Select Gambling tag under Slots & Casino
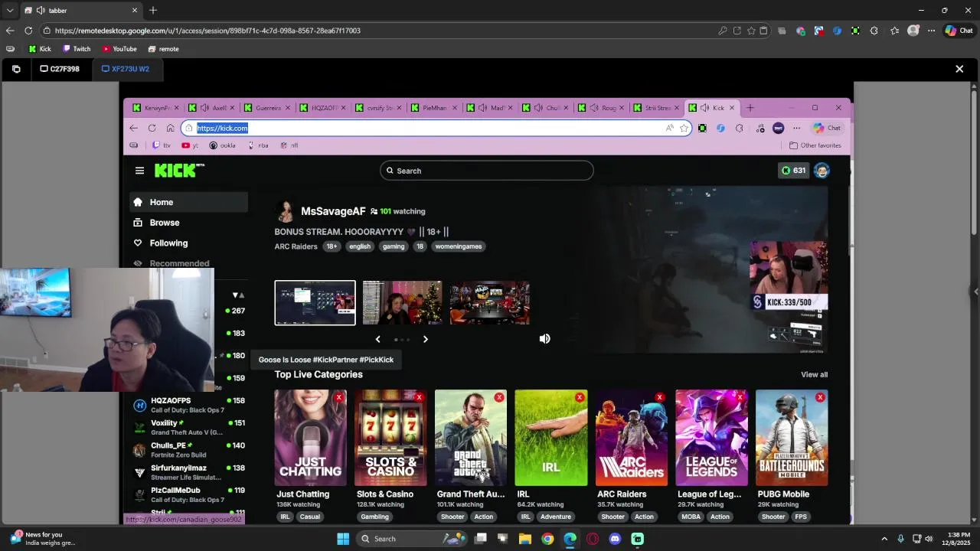 coord(374,517)
